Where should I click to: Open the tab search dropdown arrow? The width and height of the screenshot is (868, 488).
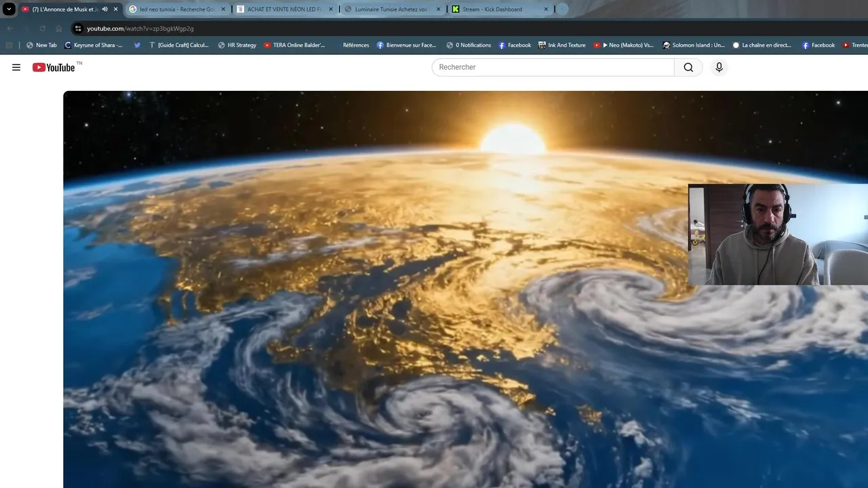click(x=9, y=9)
